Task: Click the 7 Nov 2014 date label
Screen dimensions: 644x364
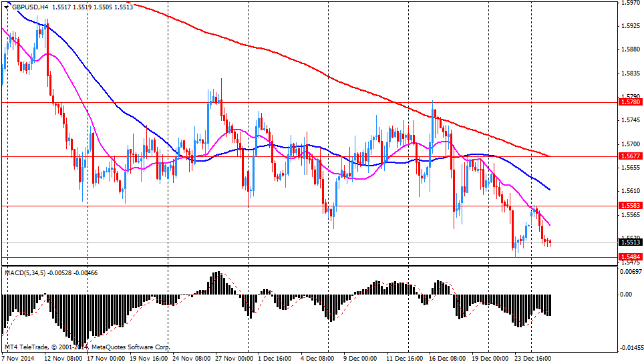Action: pos(18,359)
